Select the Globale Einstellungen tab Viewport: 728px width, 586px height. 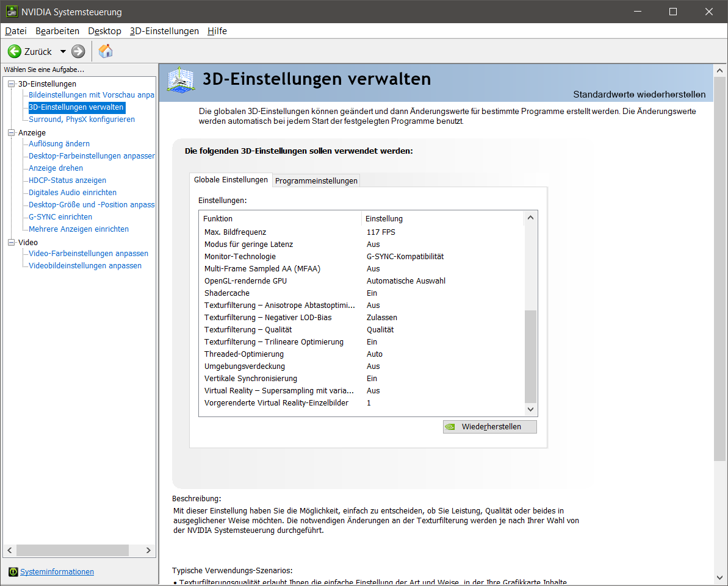click(x=231, y=179)
